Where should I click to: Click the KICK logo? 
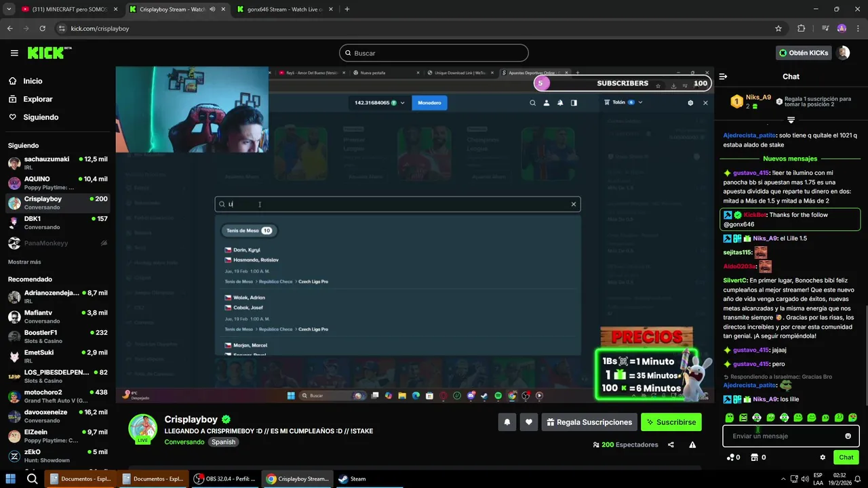(49, 53)
